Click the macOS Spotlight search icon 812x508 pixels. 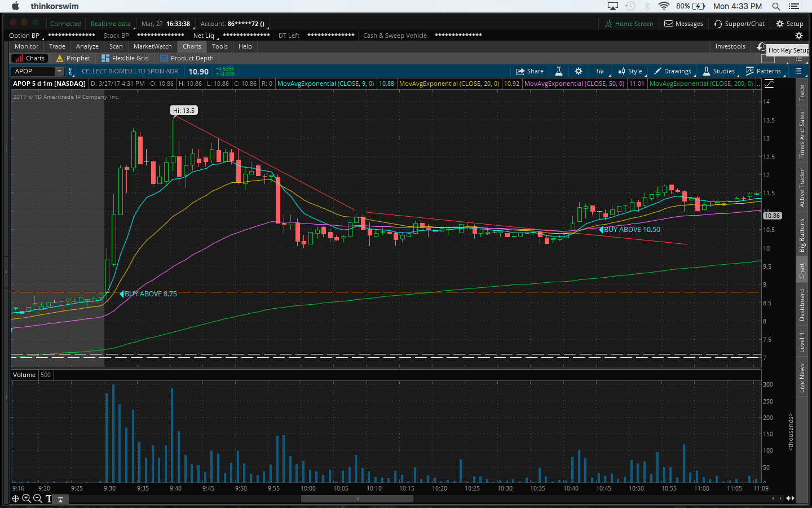pyautogui.click(x=776, y=6)
